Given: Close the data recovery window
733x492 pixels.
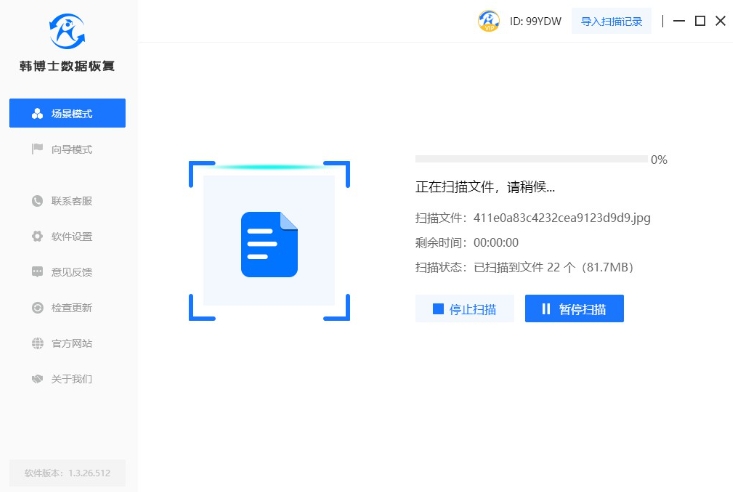Looking at the screenshot, I should pyautogui.click(x=720, y=21).
